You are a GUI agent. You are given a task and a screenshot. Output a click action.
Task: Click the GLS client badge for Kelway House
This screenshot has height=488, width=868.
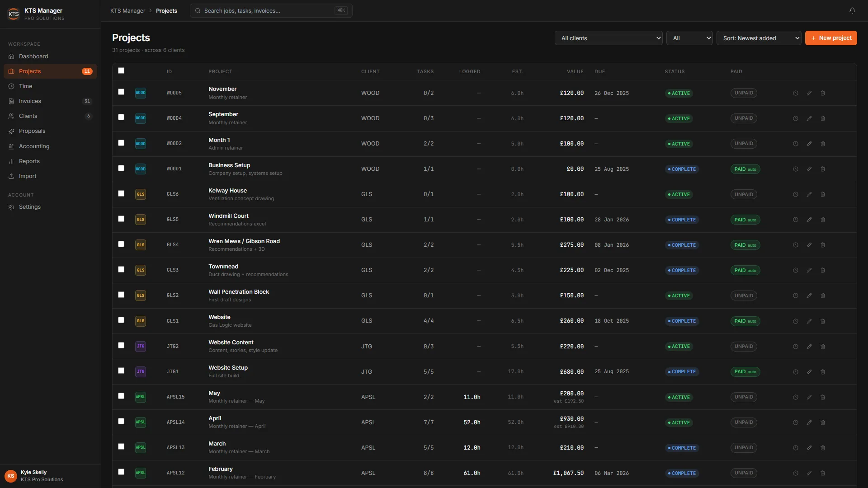[141, 194]
